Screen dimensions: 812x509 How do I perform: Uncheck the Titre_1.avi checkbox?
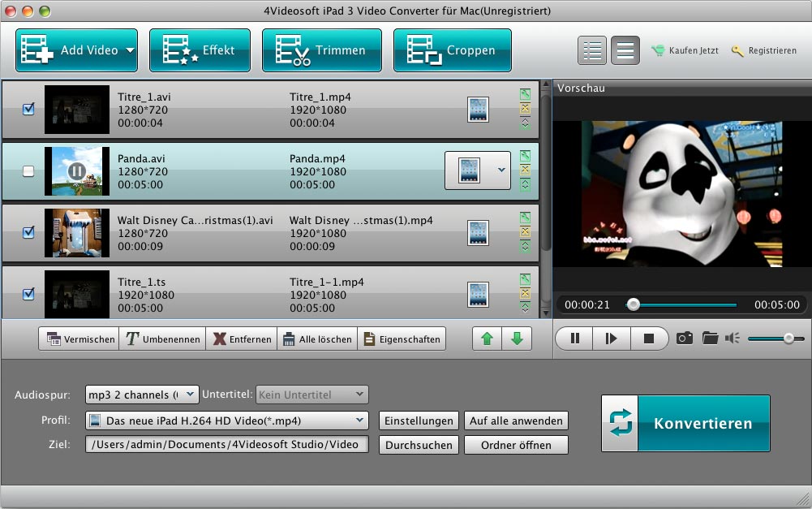28,109
